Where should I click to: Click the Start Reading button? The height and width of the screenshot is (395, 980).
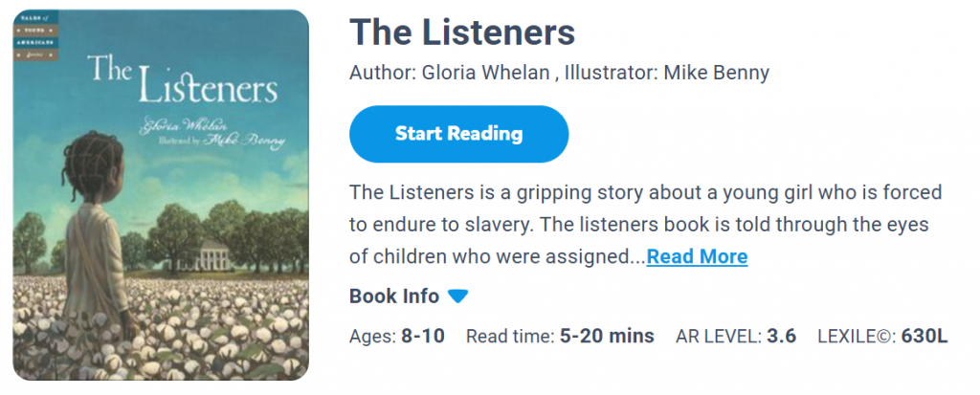[458, 134]
